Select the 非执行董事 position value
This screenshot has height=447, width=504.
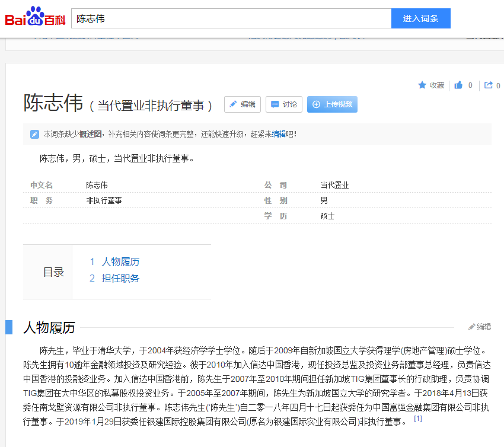click(104, 200)
